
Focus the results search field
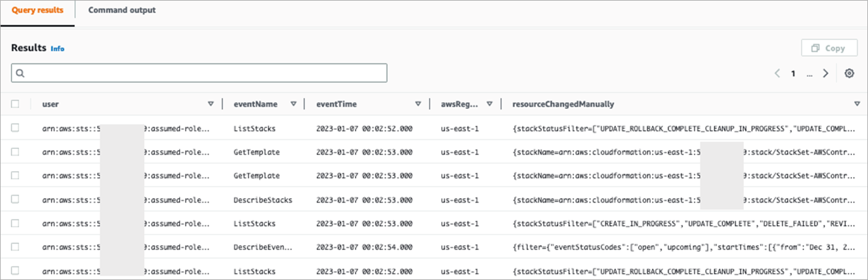(199, 73)
